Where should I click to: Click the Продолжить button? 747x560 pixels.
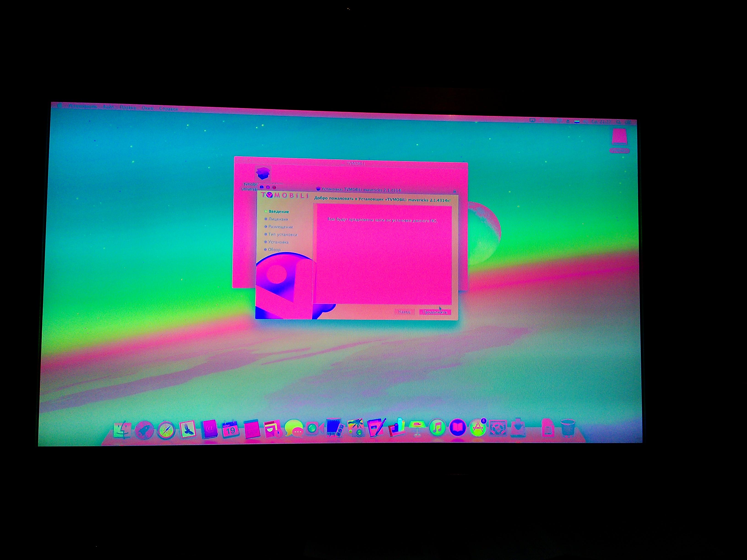tap(435, 312)
